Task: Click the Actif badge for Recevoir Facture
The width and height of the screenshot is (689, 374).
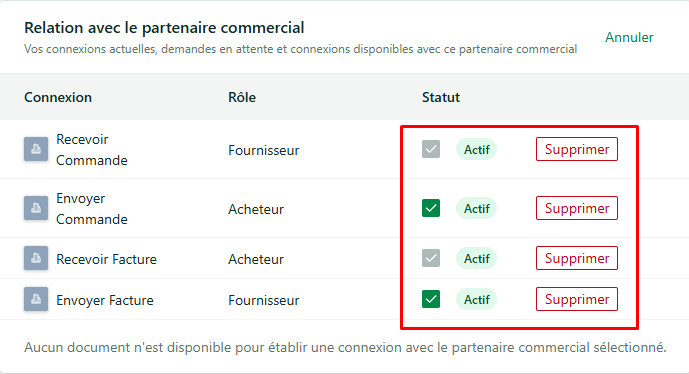Action: point(476,258)
